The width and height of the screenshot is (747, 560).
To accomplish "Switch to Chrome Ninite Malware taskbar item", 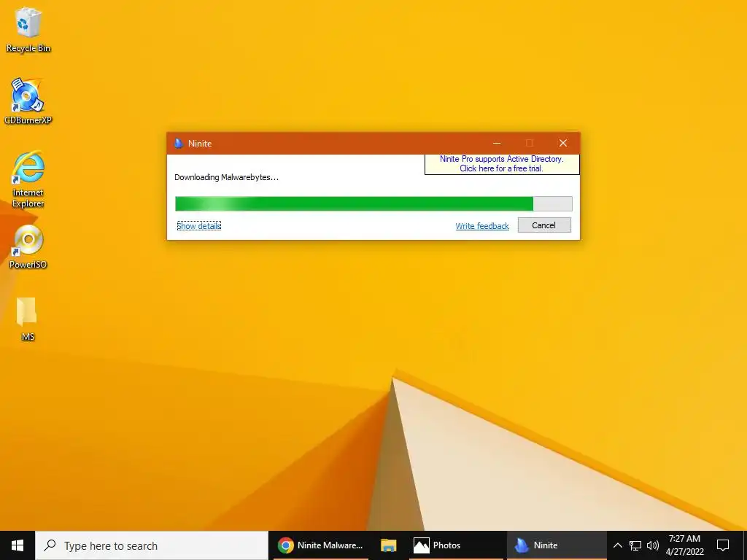I will click(x=321, y=545).
